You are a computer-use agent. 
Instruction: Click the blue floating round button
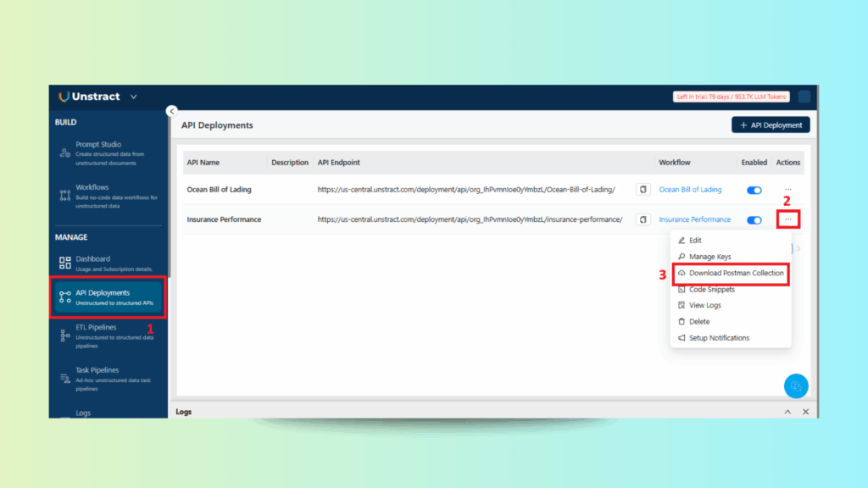795,385
